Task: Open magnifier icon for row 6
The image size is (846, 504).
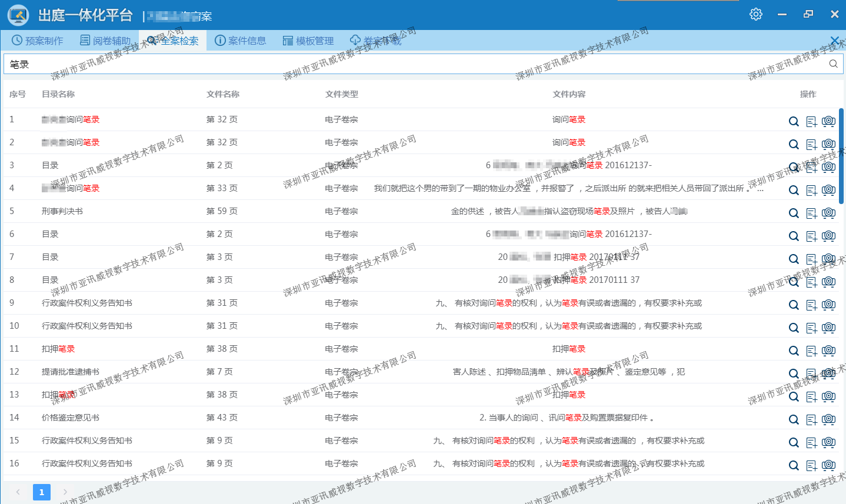Action: (x=794, y=236)
